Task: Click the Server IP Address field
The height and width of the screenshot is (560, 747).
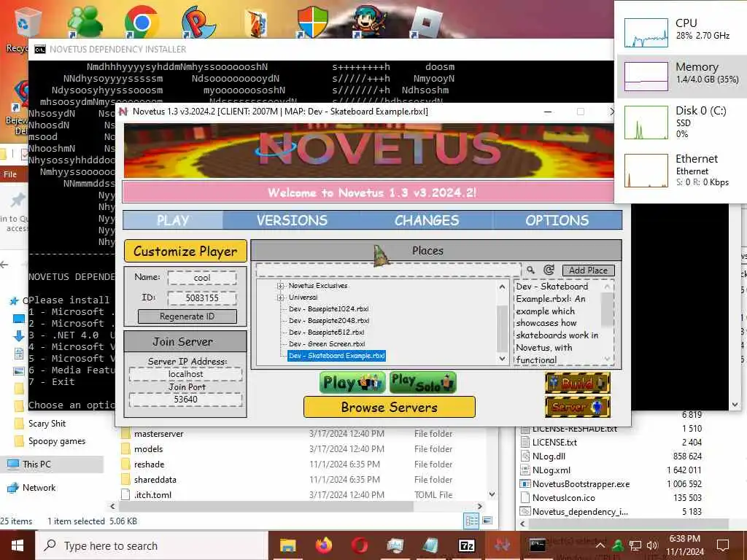Action: point(185,374)
